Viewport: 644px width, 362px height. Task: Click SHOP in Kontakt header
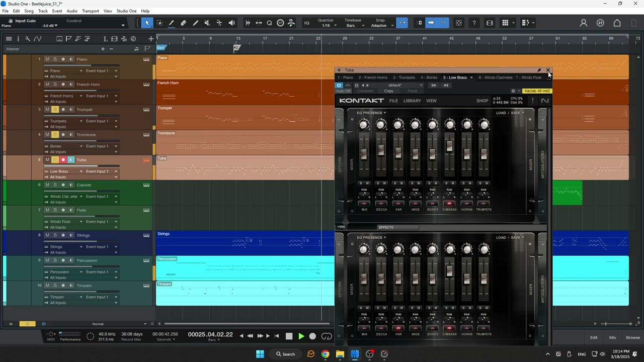(x=482, y=101)
